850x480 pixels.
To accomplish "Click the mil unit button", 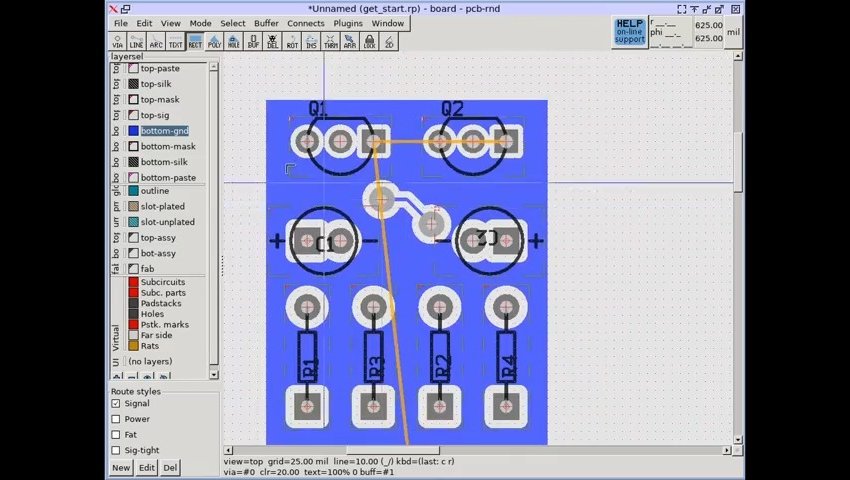I will [733, 32].
